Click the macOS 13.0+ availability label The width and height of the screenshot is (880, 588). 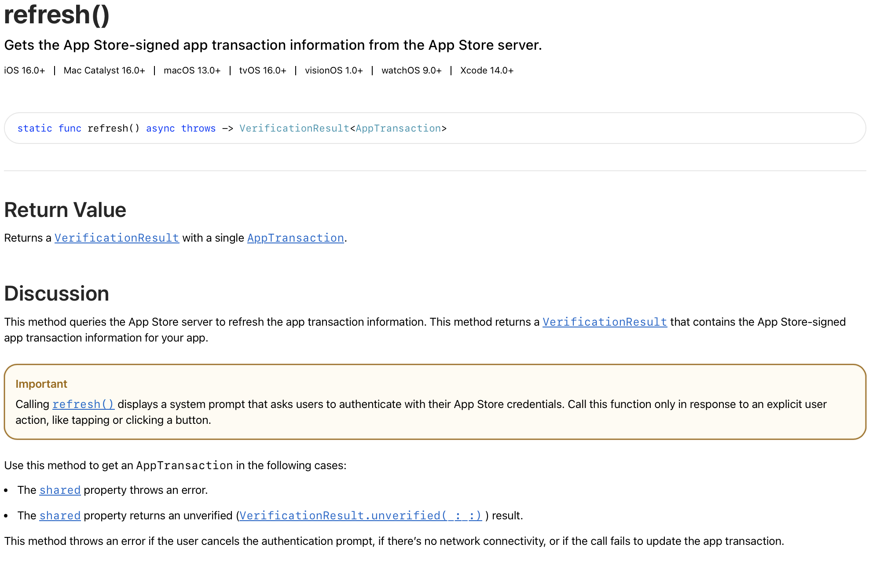pos(192,70)
